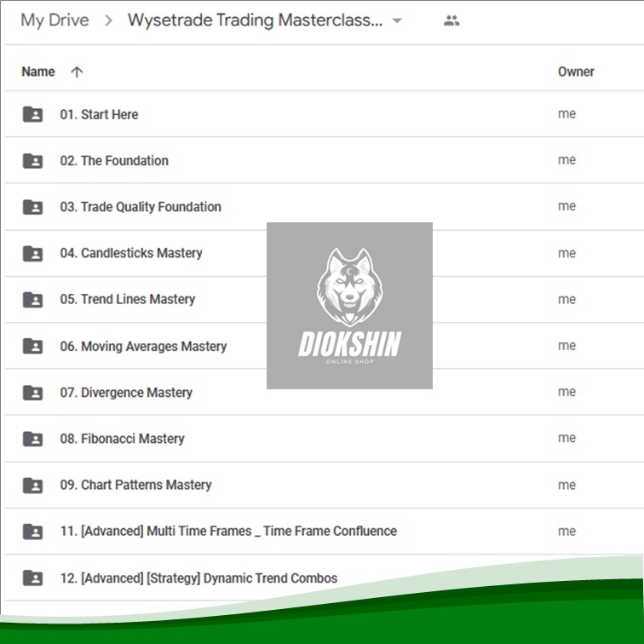
Task: Click folder icon beside 07. Divergence Mastery
Action: click(33, 392)
